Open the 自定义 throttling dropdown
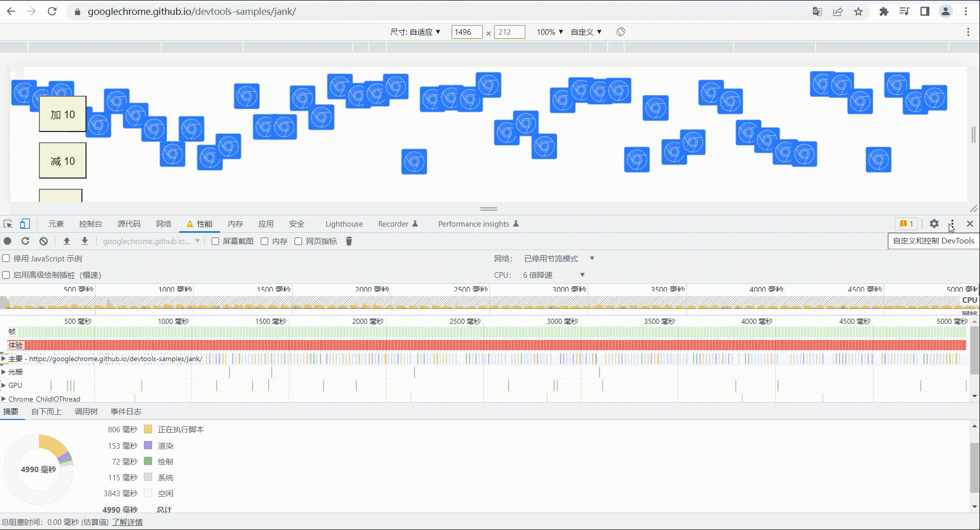This screenshot has width=980, height=530. (x=586, y=32)
